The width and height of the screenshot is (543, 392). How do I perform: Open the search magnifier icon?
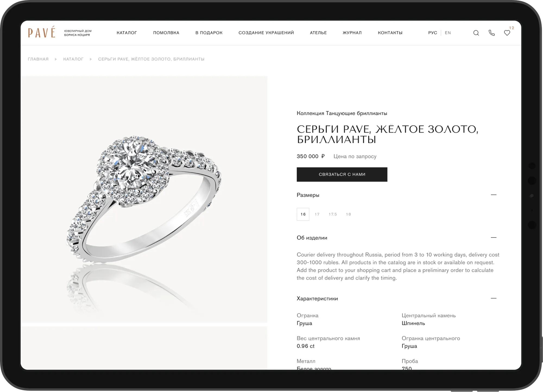pyautogui.click(x=476, y=33)
